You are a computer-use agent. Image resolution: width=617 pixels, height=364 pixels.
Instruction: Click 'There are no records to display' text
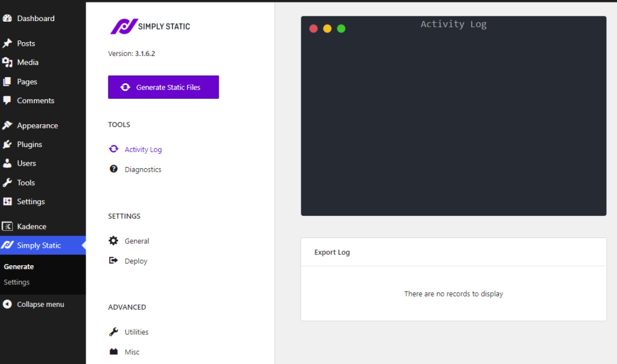pyautogui.click(x=454, y=294)
